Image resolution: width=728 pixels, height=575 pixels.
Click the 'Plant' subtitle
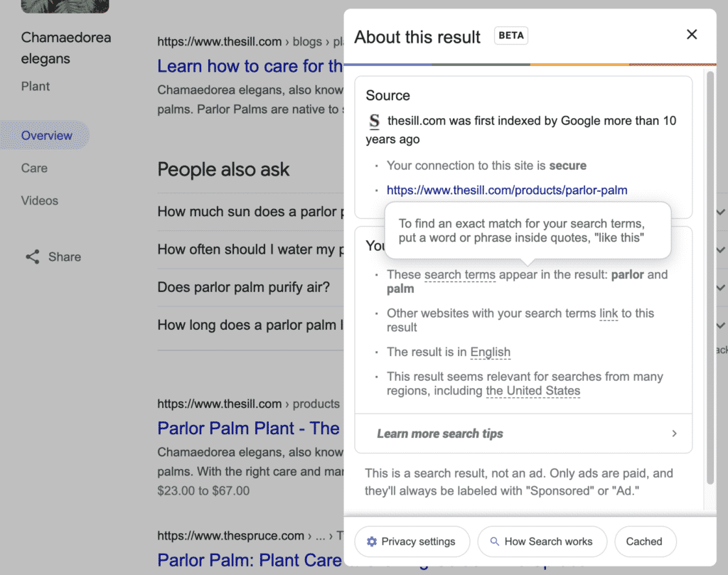click(36, 86)
